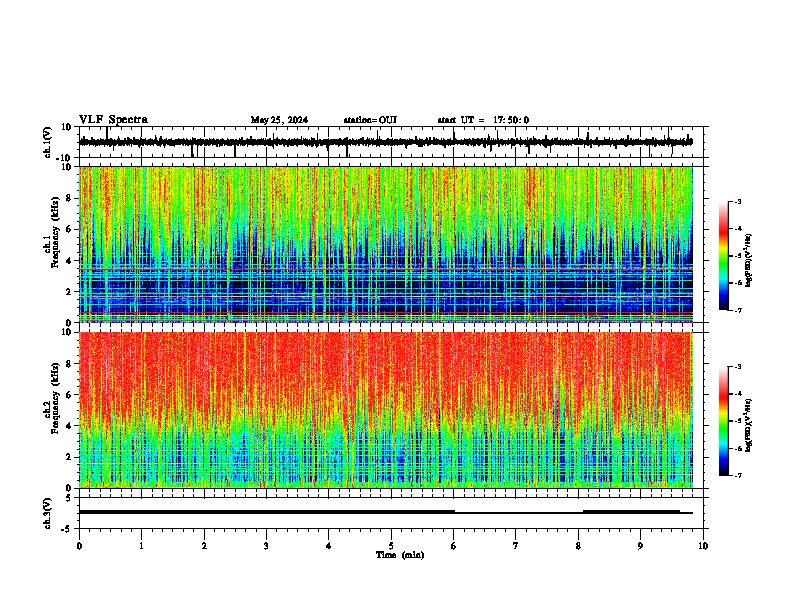Click time axis tick label "5"
The width and height of the screenshot is (792, 612).
(x=391, y=546)
